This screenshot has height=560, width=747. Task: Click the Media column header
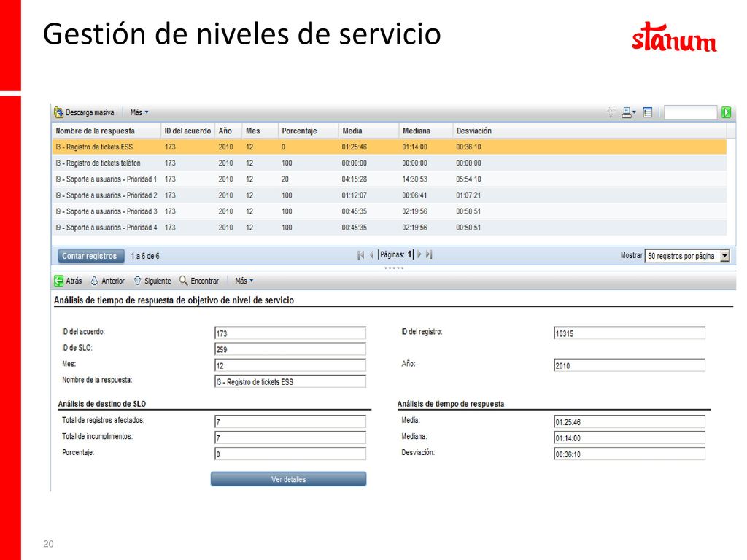coord(368,131)
